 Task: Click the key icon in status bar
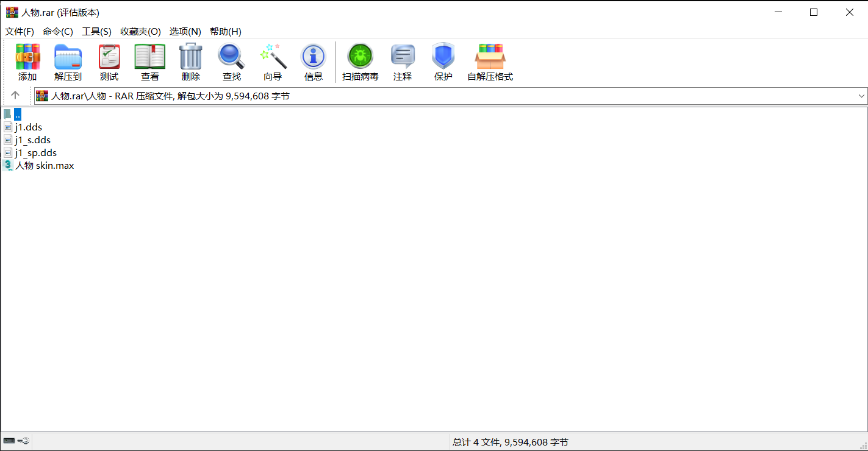tap(23, 441)
